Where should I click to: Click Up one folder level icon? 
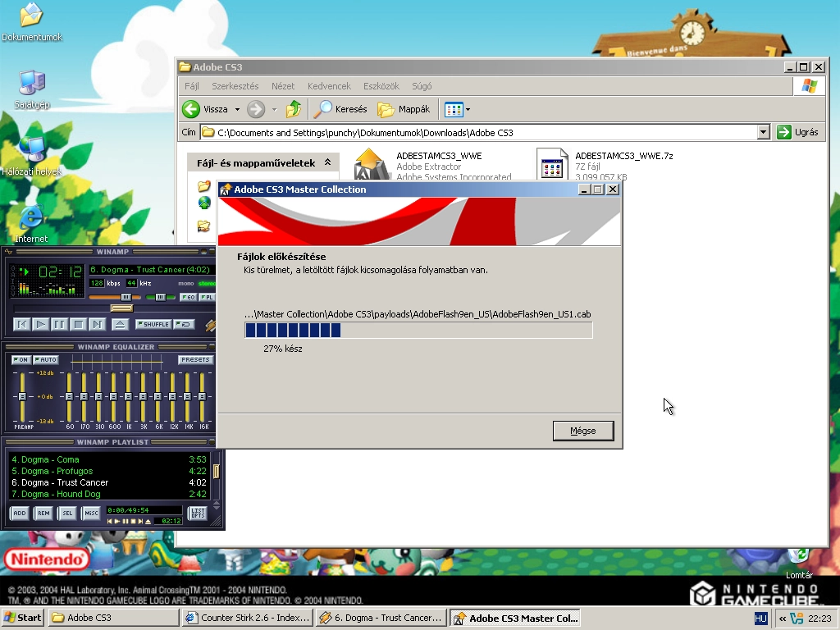(293, 109)
